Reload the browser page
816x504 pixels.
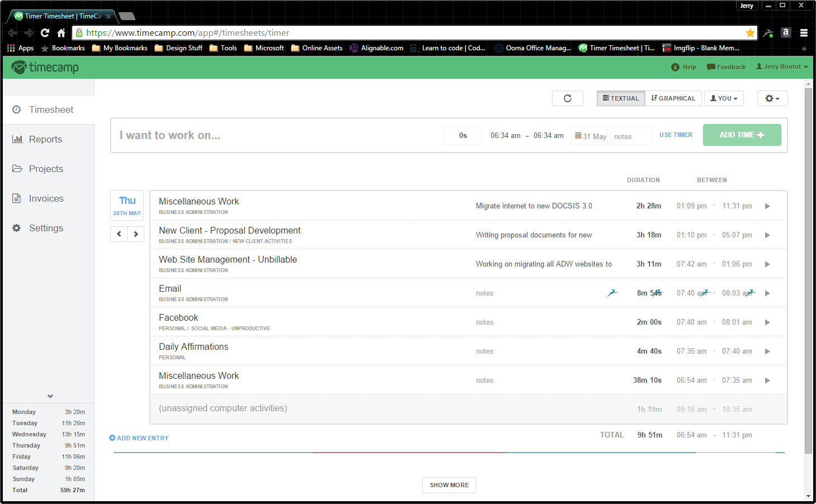click(x=45, y=33)
